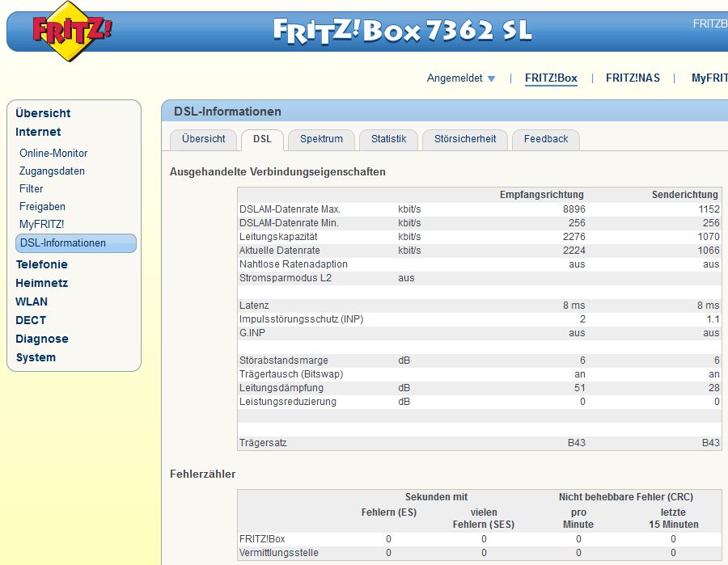Select DSL-Informationen in the sidebar
The image size is (728, 565).
pos(76,243)
